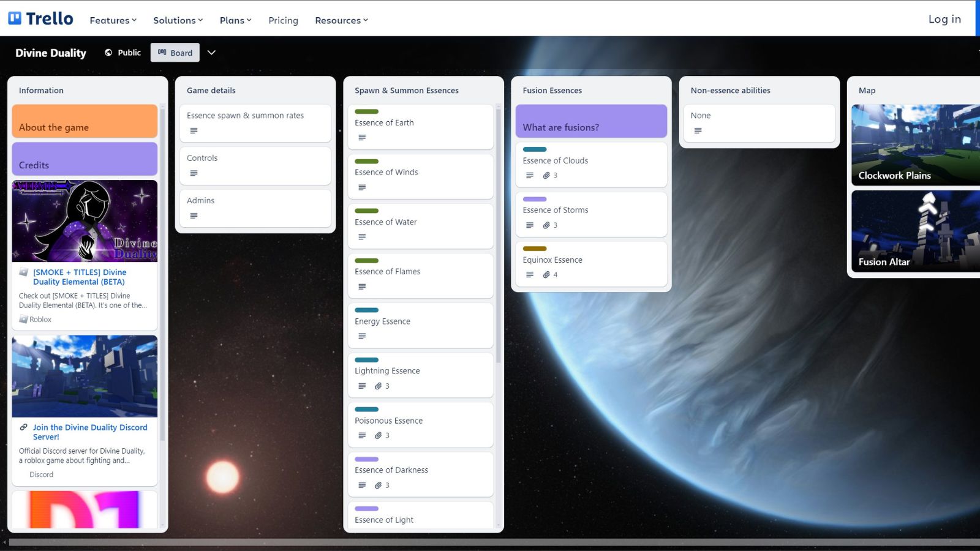Open the Pricing page
This screenshot has height=551, width=980.
click(283, 20)
